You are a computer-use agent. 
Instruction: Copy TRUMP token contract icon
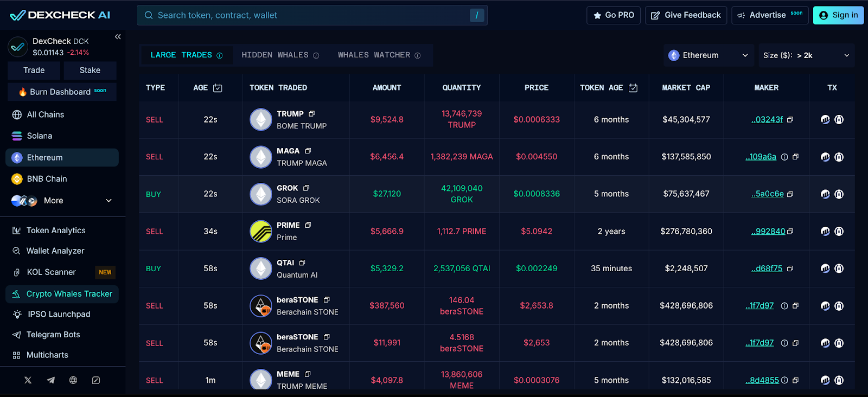coord(311,114)
